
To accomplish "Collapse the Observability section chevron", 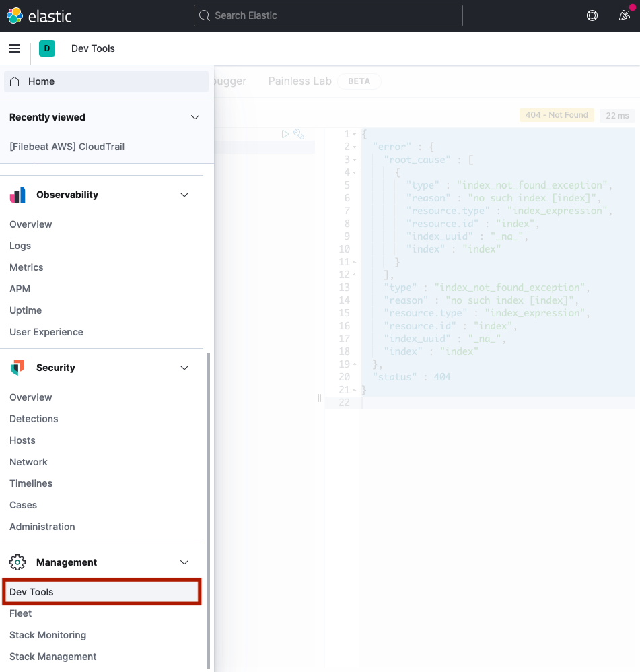I will (x=184, y=195).
